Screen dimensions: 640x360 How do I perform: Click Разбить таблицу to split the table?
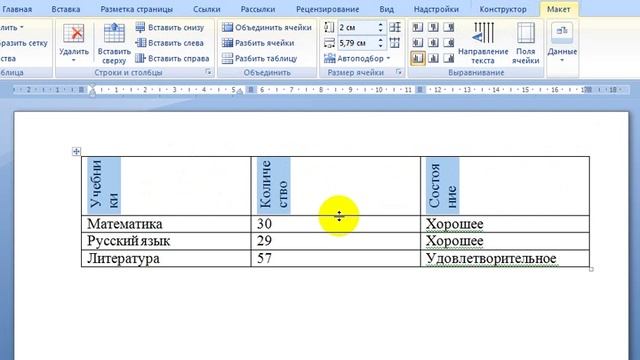260,58
